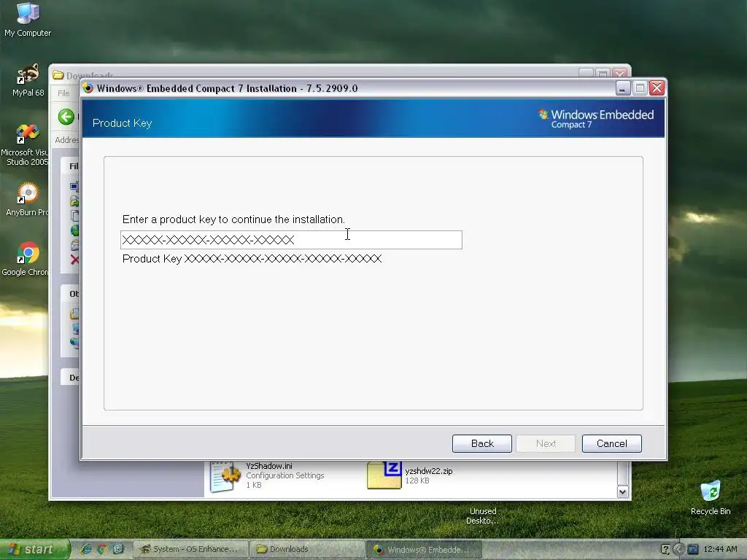Click third Quick Launch icon
Image resolution: width=747 pixels, height=560 pixels.
click(117, 550)
